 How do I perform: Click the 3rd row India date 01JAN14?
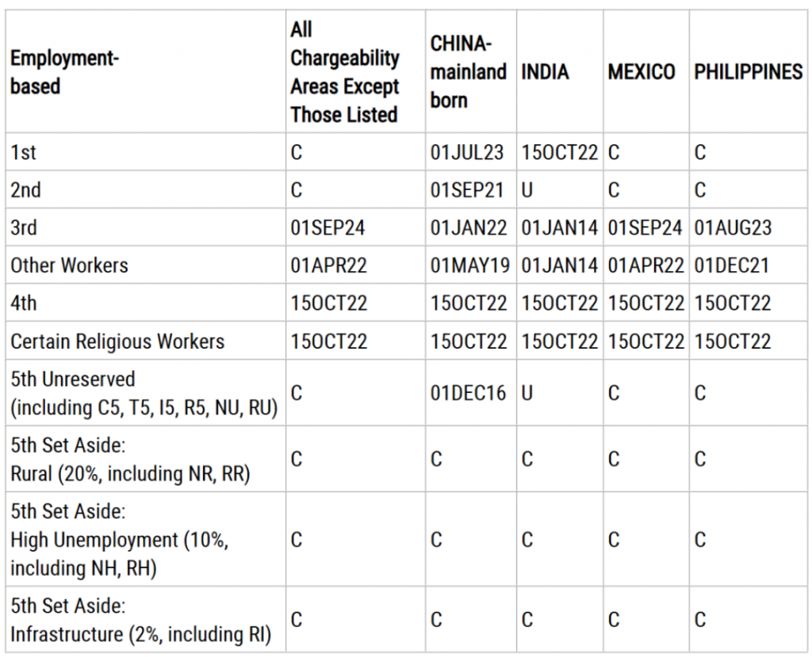coord(559,227)
